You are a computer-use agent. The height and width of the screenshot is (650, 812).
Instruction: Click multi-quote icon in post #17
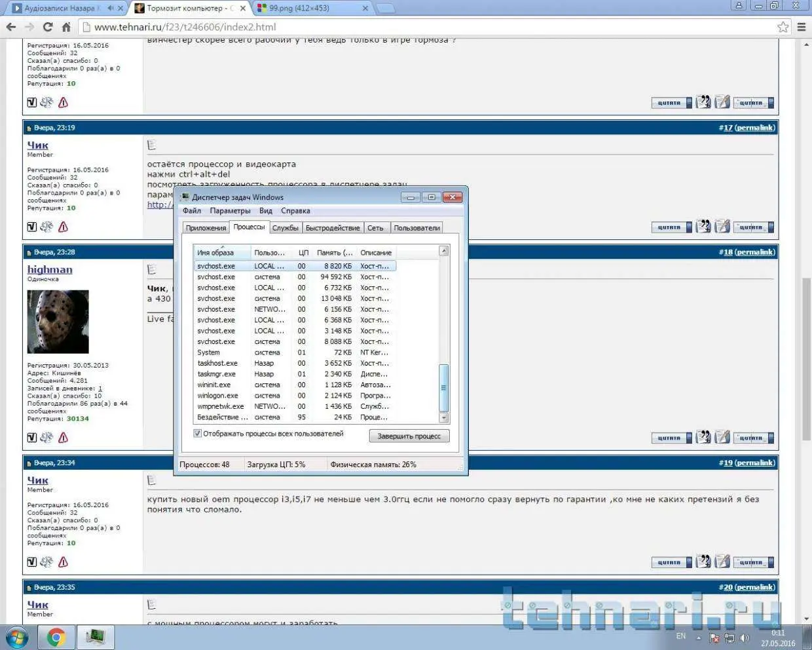pyautogui.click(x=703, y=226)
